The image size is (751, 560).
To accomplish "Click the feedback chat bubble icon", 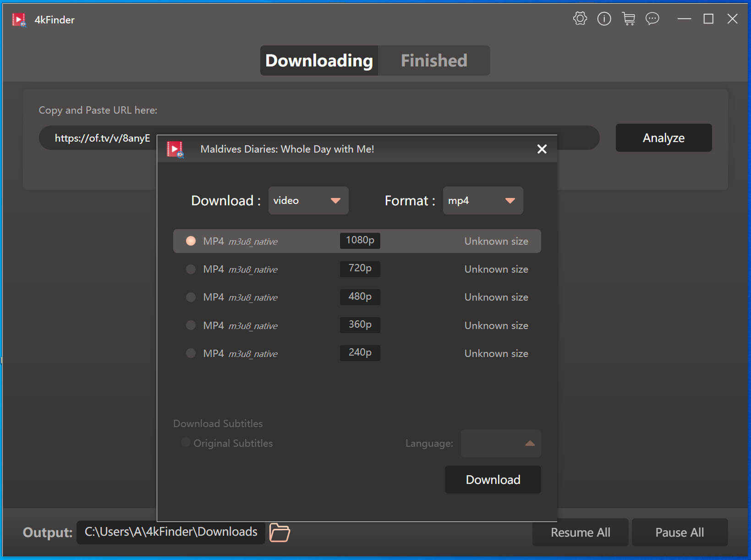I will point(652,19).
